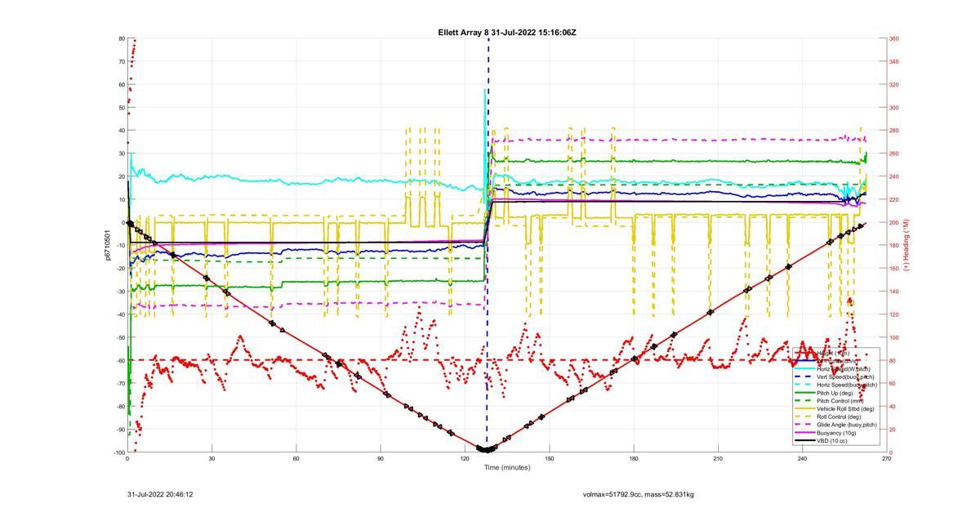
Task: Select the 'Vert Speed(buoy,pitch)' legend entry
Action: point(833,377)
